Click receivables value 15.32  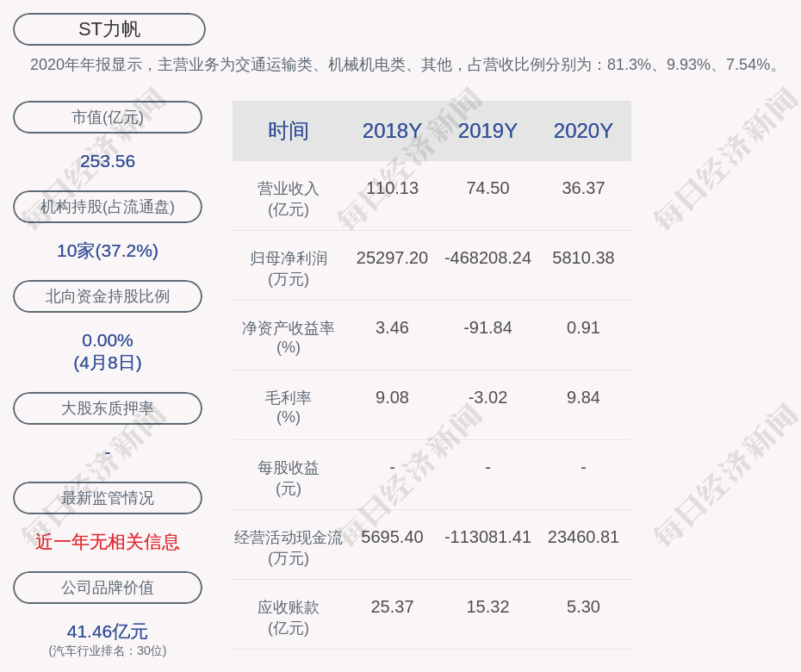[487, 607]
